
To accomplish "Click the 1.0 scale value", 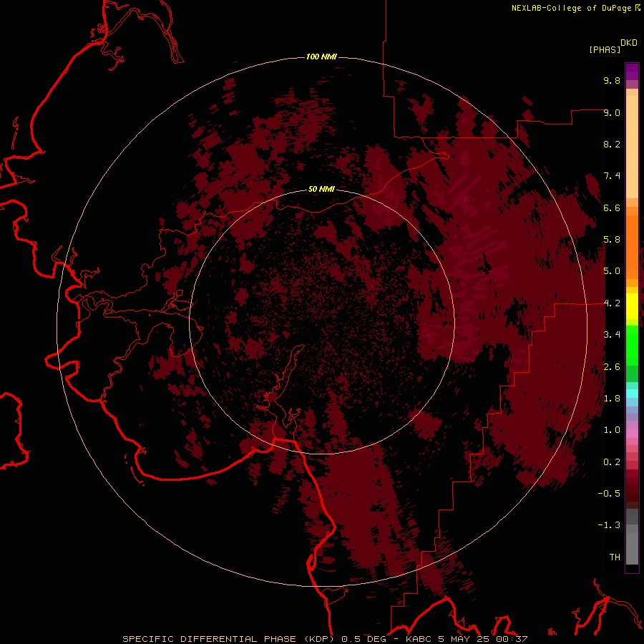I will [612, 430].
